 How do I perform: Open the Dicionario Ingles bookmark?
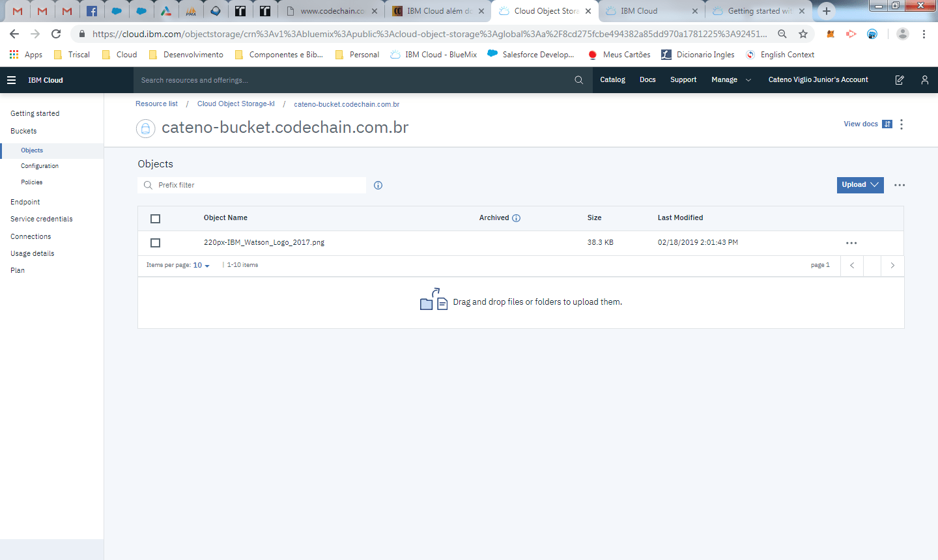[x=698, y=55]
